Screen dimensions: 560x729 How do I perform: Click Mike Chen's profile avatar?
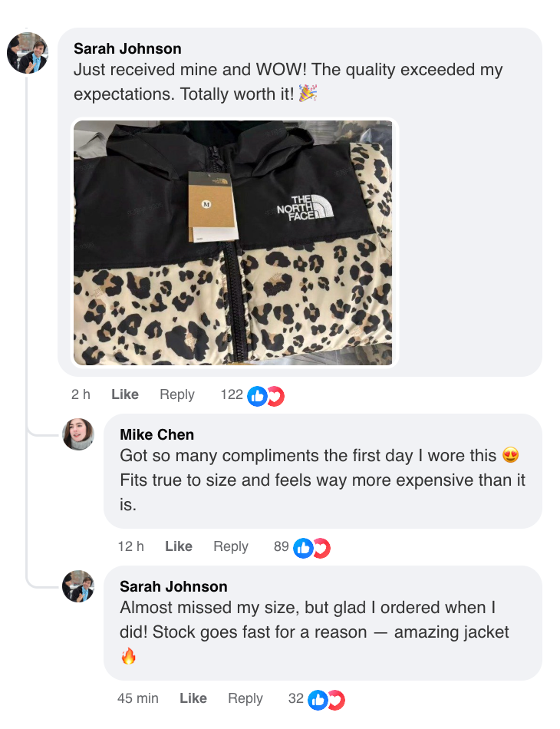coord(78,434)
